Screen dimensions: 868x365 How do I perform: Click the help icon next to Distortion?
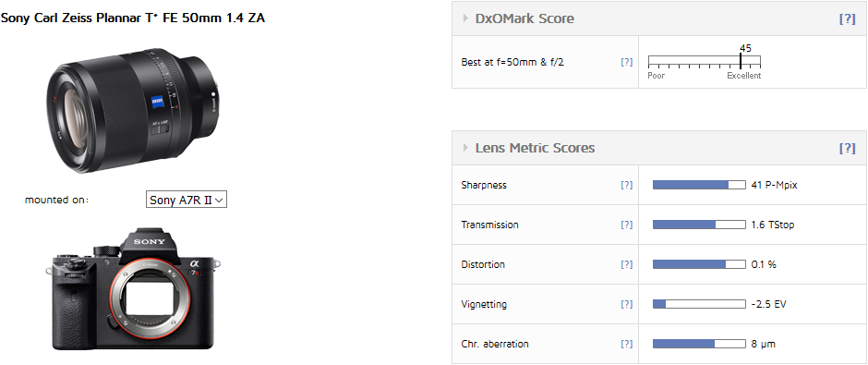tap(626, 265)
